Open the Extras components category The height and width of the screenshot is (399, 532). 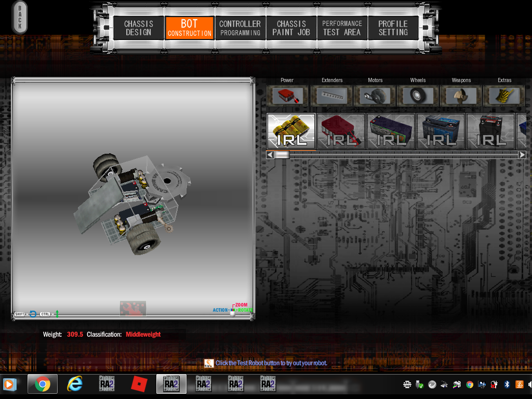pyautogui.click(x=504, y=96)
